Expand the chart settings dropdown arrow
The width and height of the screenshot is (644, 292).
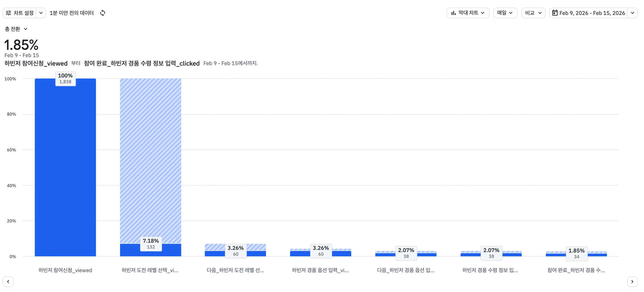41,13
